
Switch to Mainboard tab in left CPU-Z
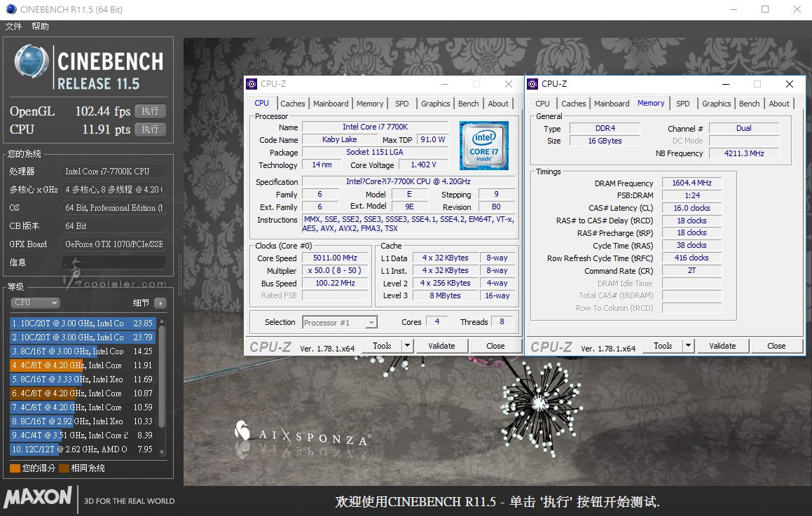(x=331, y=104)
